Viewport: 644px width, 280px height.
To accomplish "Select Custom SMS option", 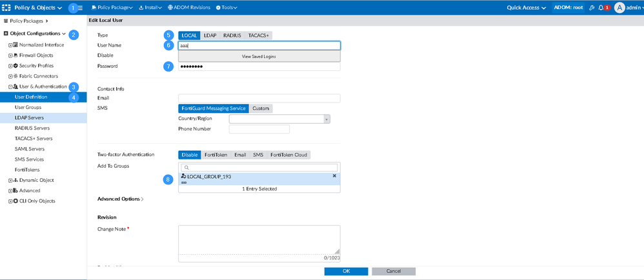I will pos(261,108).
